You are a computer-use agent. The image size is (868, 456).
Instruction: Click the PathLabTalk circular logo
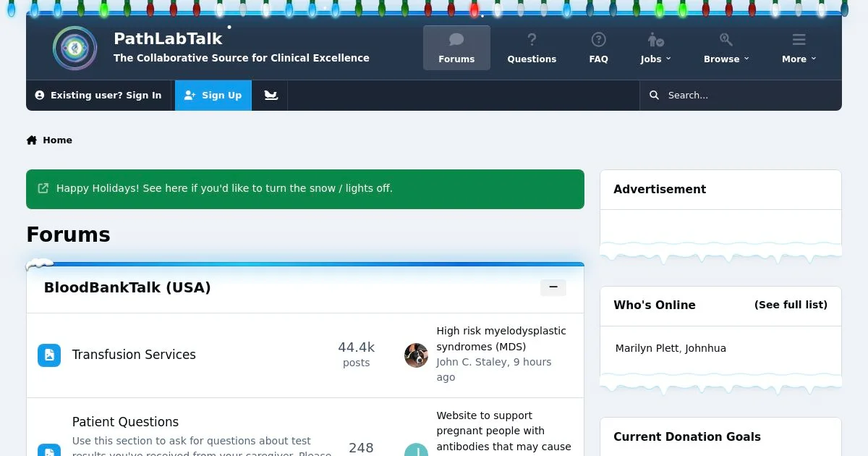(75, 48)
